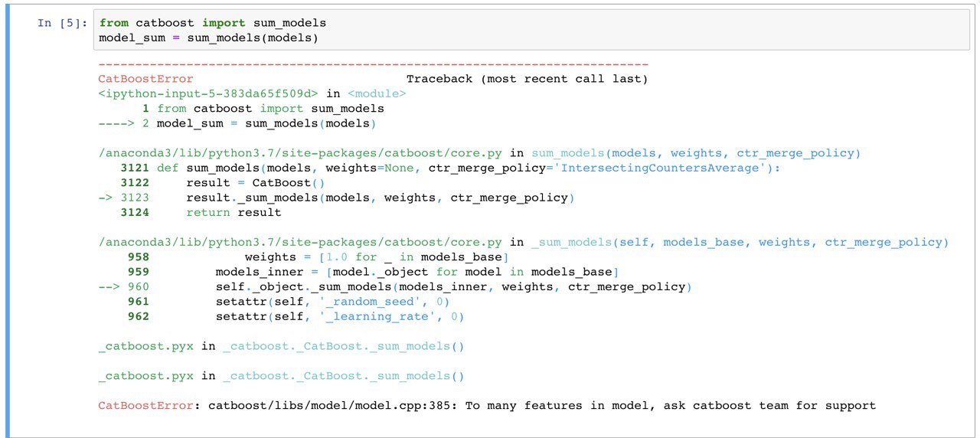Click the 'model_sum = sum_models(models)' input line
This screenshot has width=980, height=438.
tap(208, 38)
